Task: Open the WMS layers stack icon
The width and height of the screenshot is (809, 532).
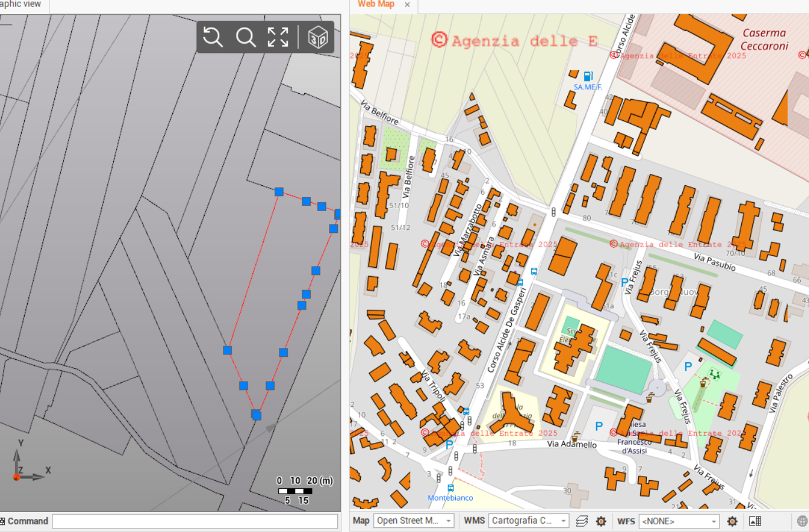Action: click(x=582, y=521)
